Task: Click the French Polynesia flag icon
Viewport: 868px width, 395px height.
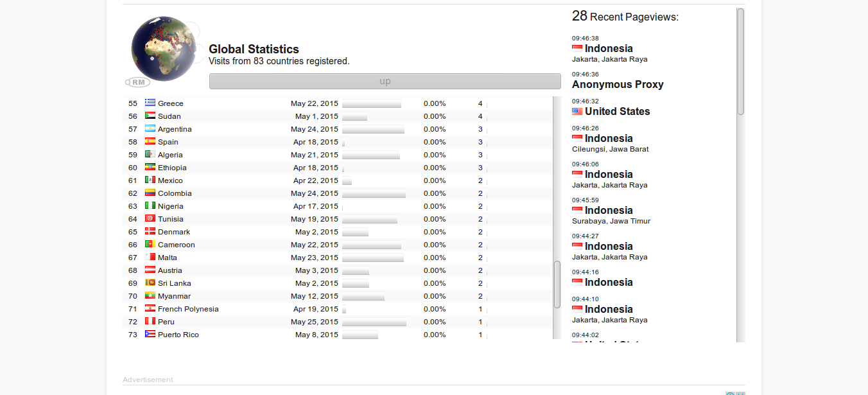Action: pos(150,308)
